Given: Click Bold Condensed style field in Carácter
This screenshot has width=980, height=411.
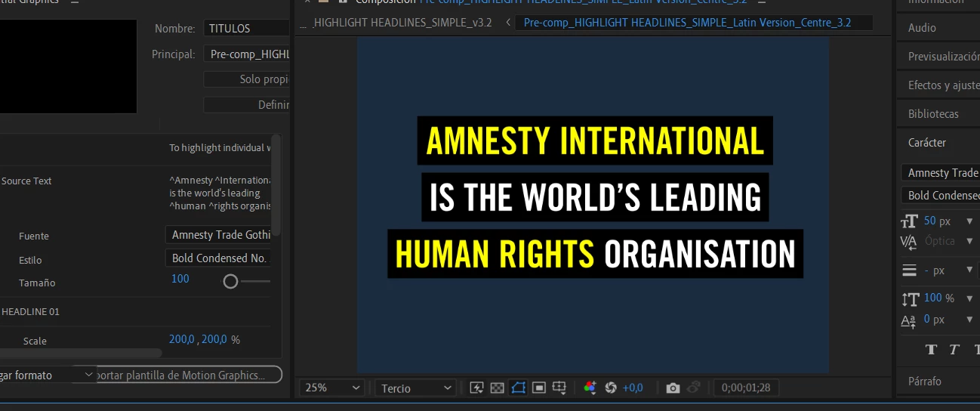Looking at the screenshot, I should (x=940, y=196).
